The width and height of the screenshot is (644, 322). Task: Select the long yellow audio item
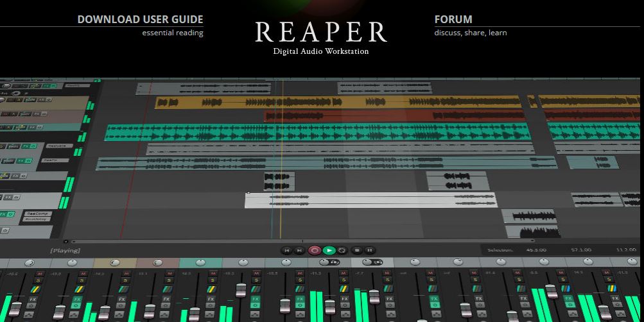point(338,102)
